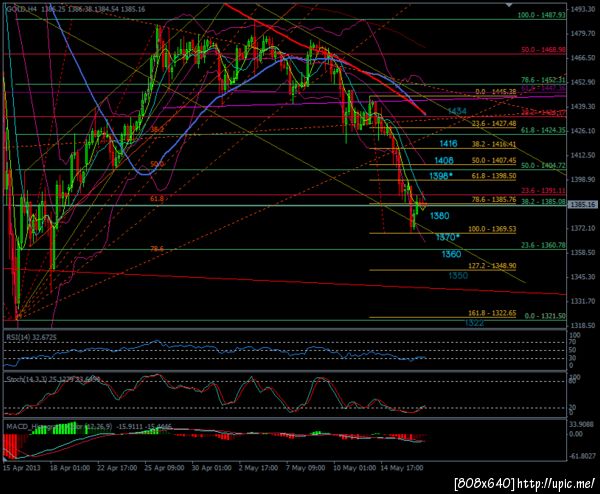This screenshot has width=600, height=494.
Task: Select Fibonacci label 23.6 - 1360.78
Action: pos(543,245)
